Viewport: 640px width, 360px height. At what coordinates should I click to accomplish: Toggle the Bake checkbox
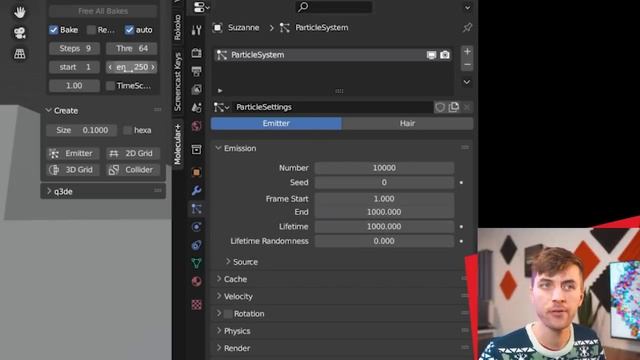(53, 30)
